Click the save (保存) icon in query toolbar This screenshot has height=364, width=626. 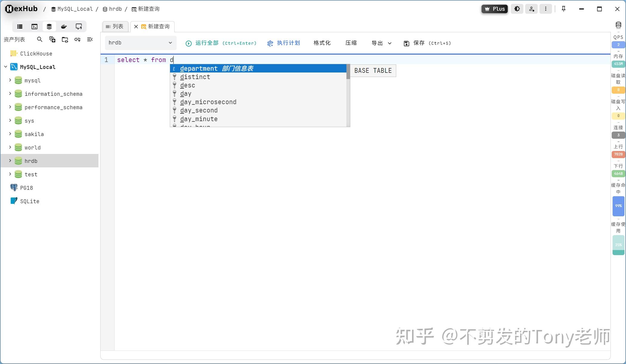(x=406, y=43)
